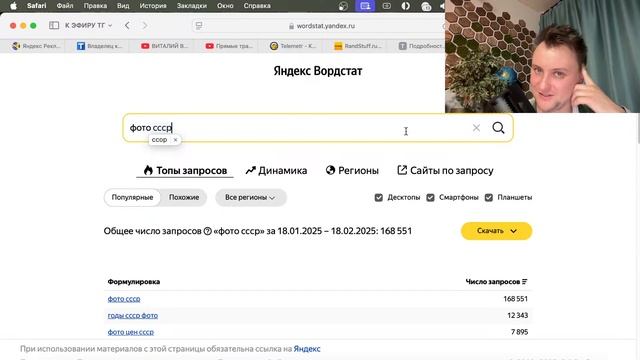Open the RandStuff.ru bookmark
This screenshot has width=640, height=360.
(358, 46)
